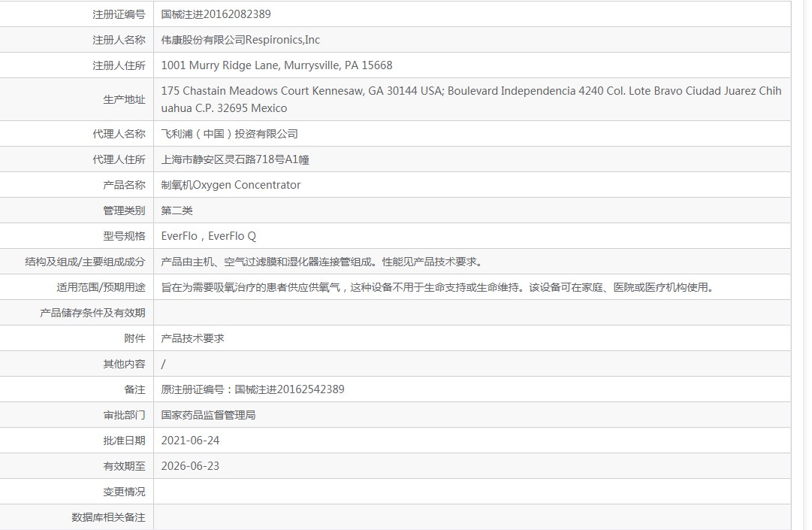
Task: Click the 变更情况 label
Action: 124,492
